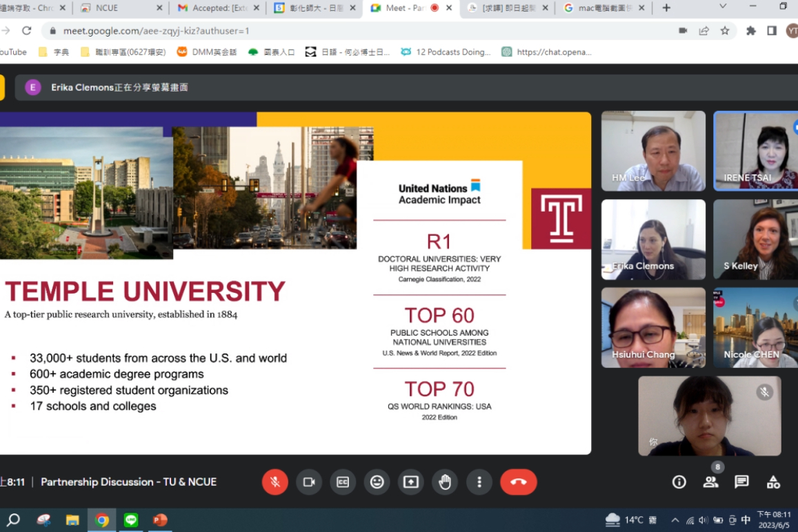Open 日語 - 何必博士 bookmark
The height and width of the screenshot is (532, 798).
point(348,52)
